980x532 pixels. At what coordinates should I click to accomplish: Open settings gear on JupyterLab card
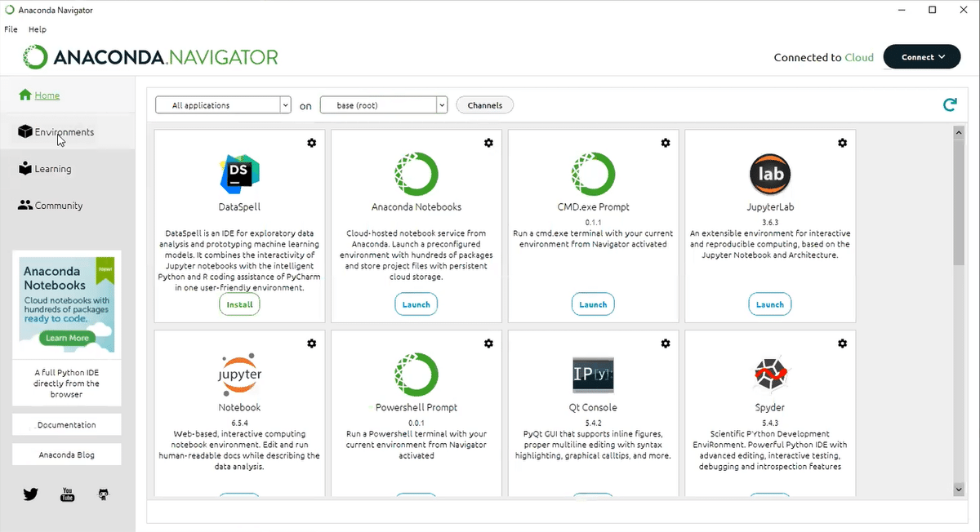click(x=843, y=143)
